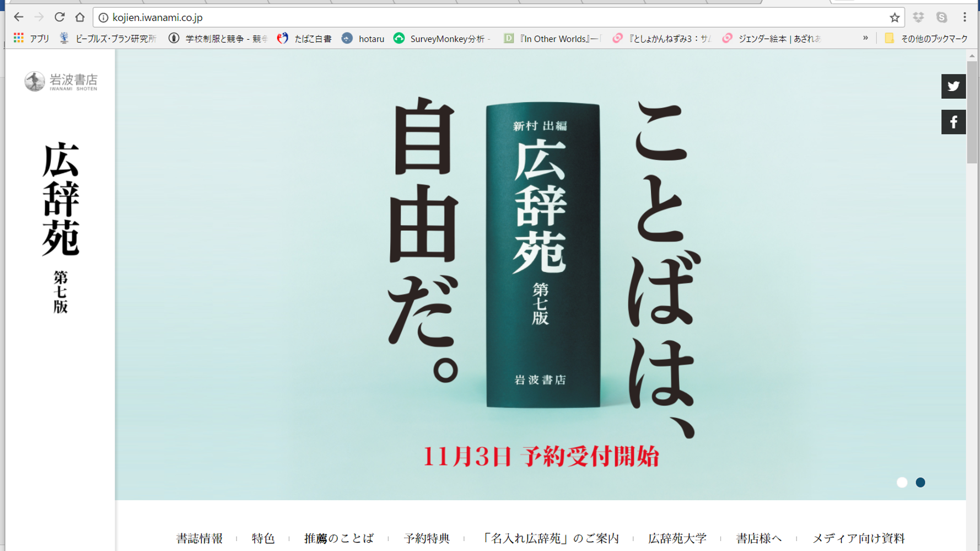Screen dimensions: 980x551
Task: Reload the page with the refresh icon
Action: coord(60,17)
